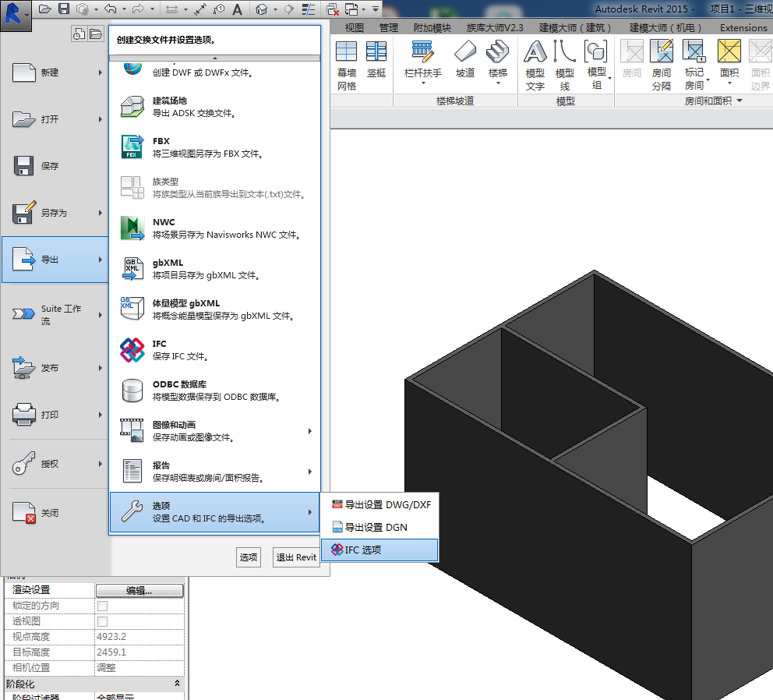773x700 pixels.
Task: Select the Curtain Grid tool (幕墙网格)
Action: [x=347, y=66]
